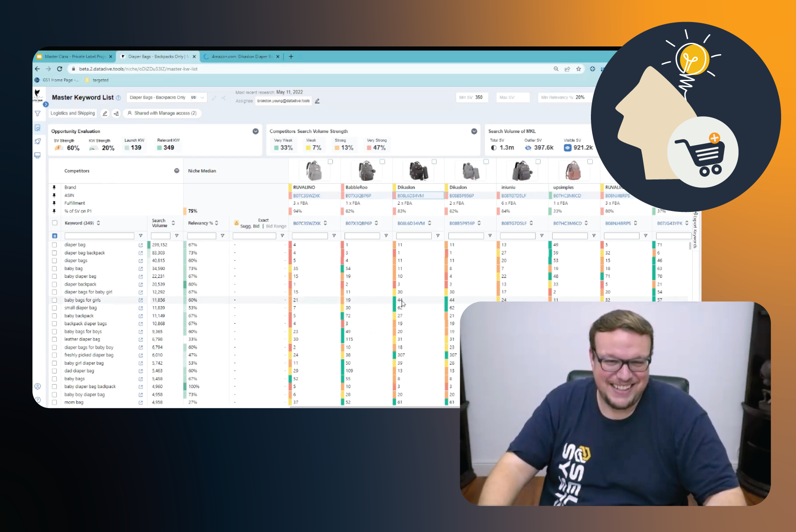The width and height of the screenshot is (796, 532).
Task: Switch to Diaper Bags - Backpacks Only tab
Action: click(158, 57)
